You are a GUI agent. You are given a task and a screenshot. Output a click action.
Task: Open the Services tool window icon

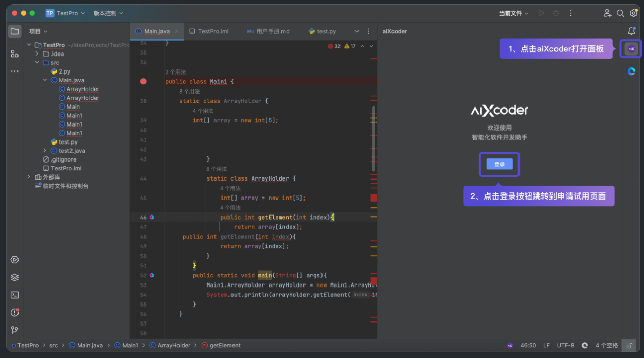point(14,277)
